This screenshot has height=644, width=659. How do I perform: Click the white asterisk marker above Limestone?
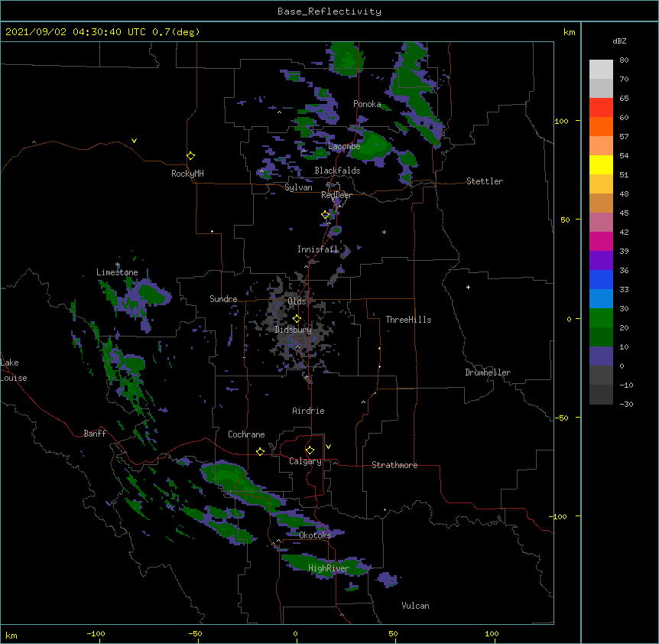pos(118,265)
